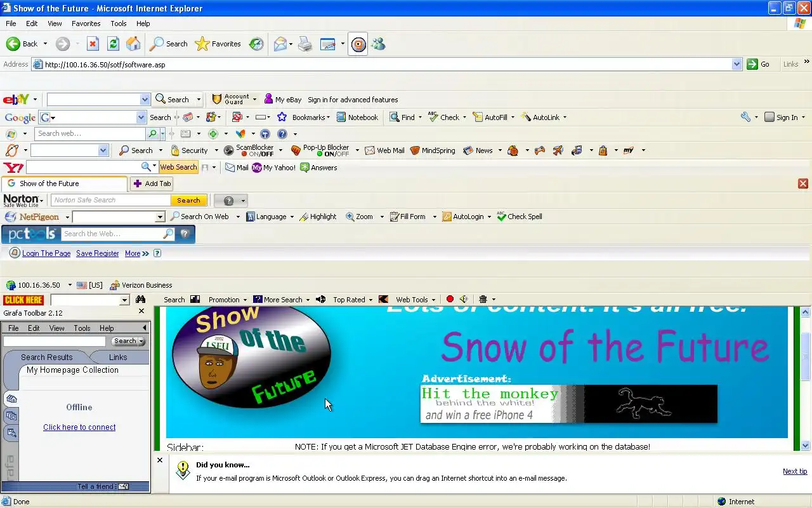Click the Google toolbar wrench settings icon
Image resolution: width=812 pixels, height=508 pixels.
(746, 117)
